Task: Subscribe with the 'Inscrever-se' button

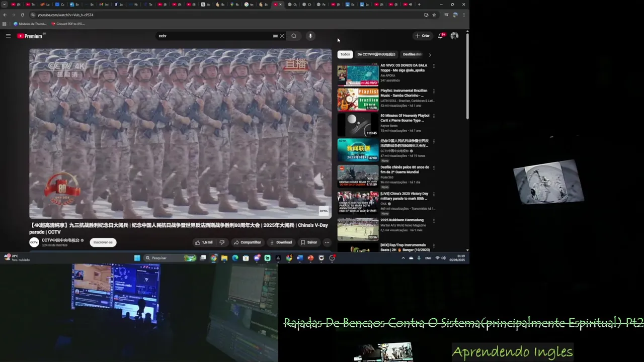Action: click(103, 242)
